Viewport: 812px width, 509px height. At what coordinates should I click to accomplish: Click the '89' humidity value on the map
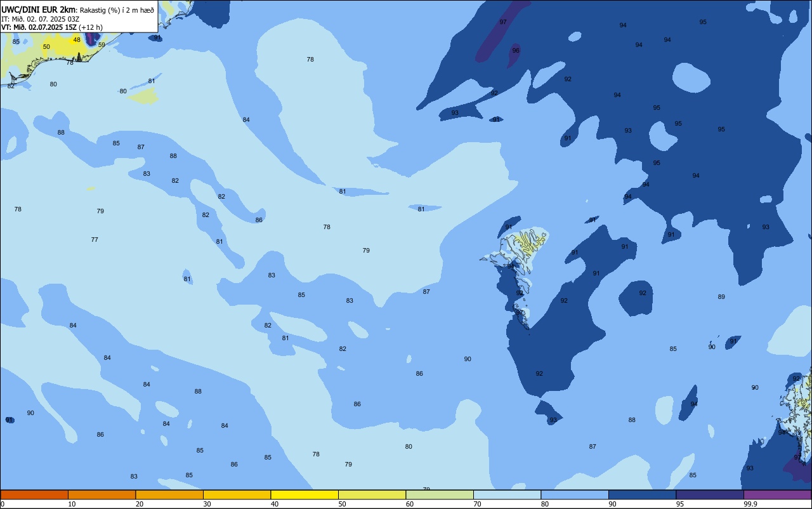click(x=721, y=297)
